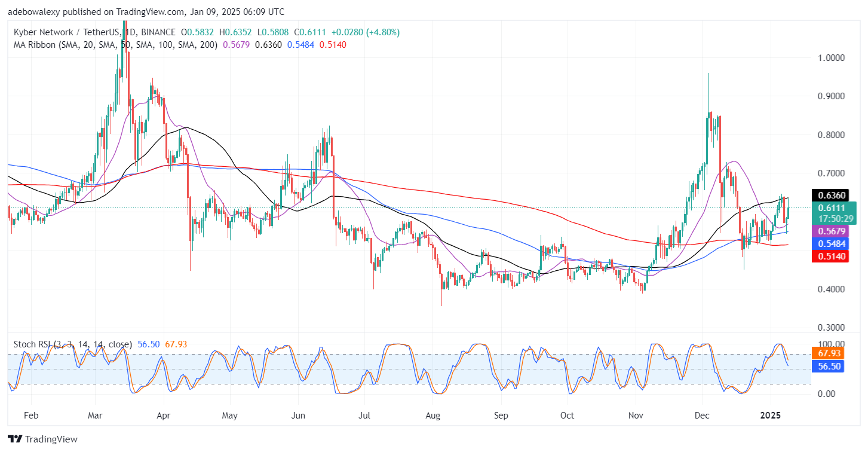Select the 0.6111 current price label
The image size is (868, 452).
coord(832,207)
